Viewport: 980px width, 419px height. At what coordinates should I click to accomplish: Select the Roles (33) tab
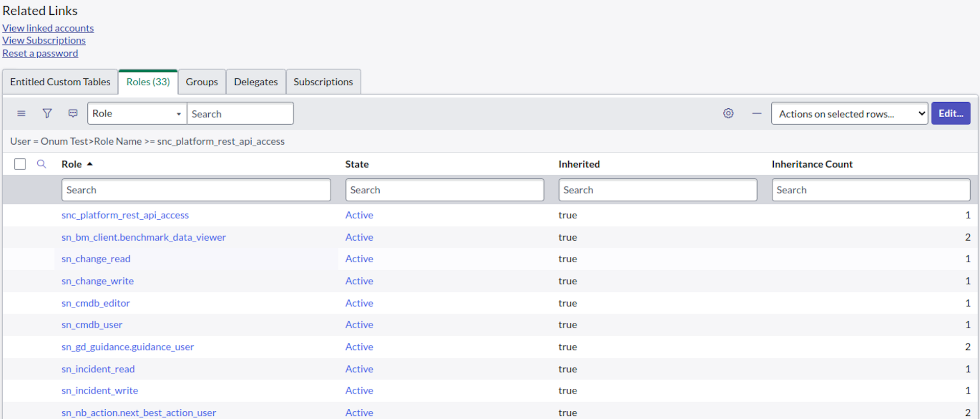coord(148,82)
